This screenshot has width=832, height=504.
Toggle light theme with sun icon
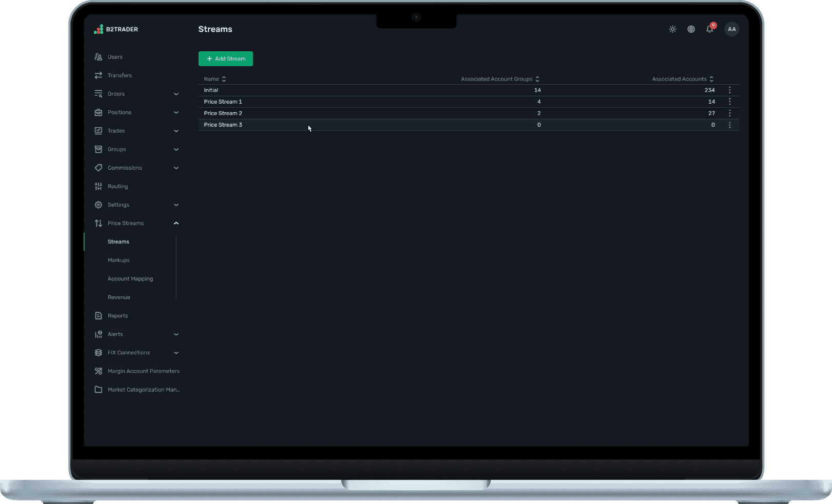click(x=672, y=29)
